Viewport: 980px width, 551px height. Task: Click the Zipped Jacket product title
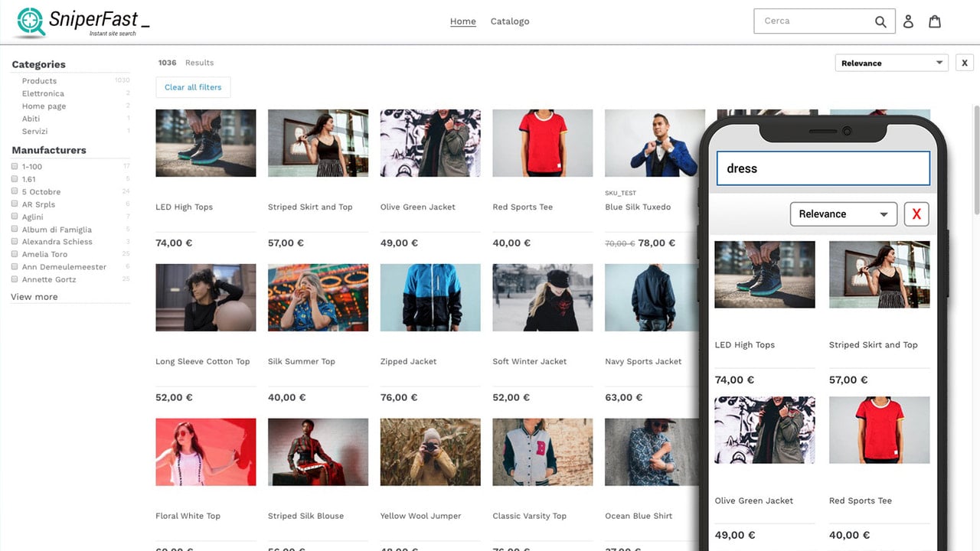click(409, 362)
